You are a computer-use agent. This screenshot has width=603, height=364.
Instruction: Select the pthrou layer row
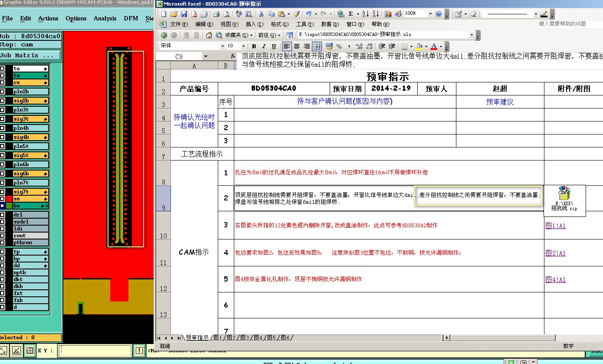[30, 243]
